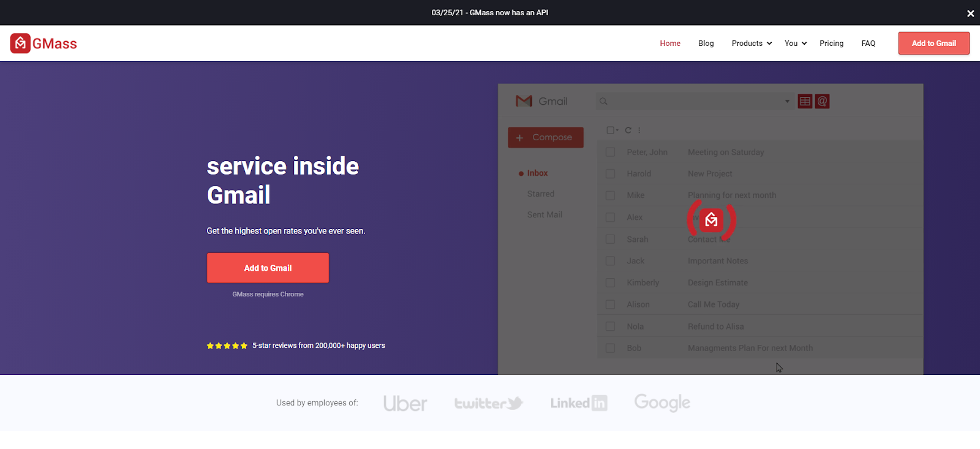Click the refresh icon
This screenshot has width=980, height=449.
(x=628, y=130)
